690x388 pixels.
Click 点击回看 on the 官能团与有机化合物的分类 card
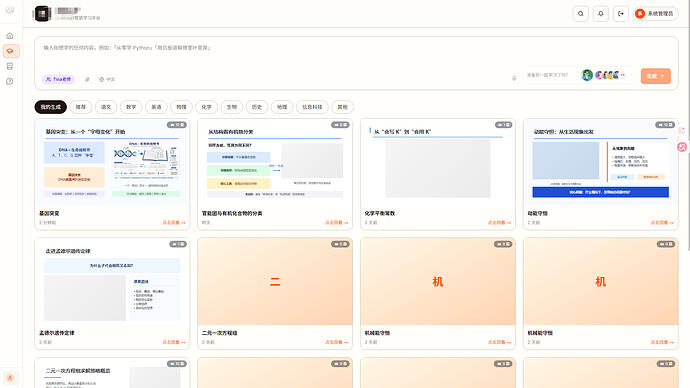[x=337, y=223]
